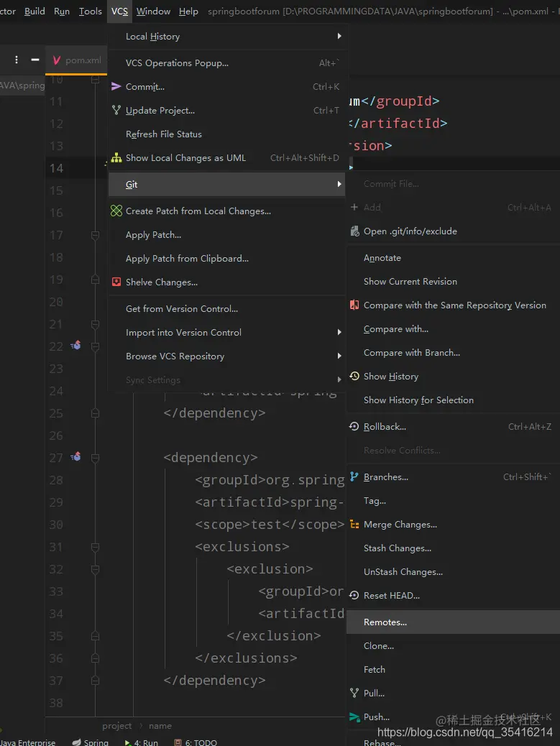Open the 6: TODO tool window
Screen dimensions: 560x746
[x=196, y=742]
